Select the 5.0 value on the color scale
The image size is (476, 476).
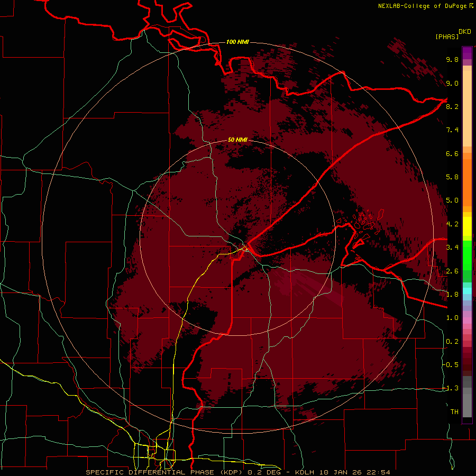(x=452, y=200)
